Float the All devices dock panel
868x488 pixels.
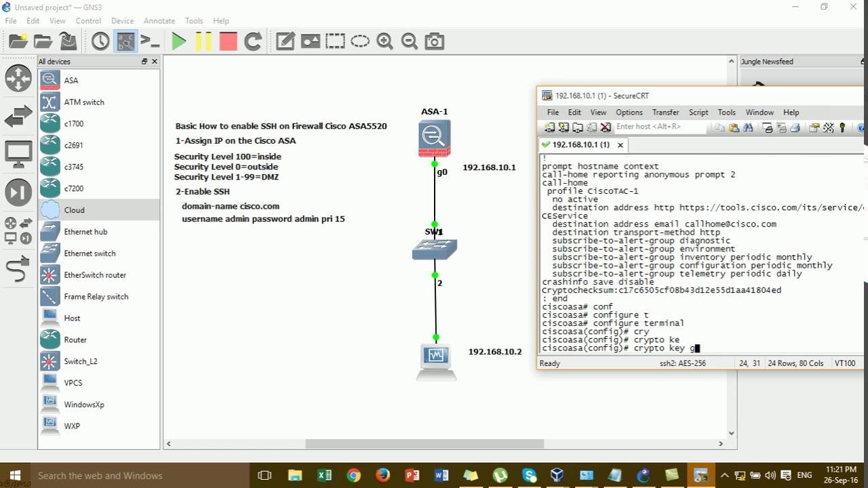tap(144, 62)
